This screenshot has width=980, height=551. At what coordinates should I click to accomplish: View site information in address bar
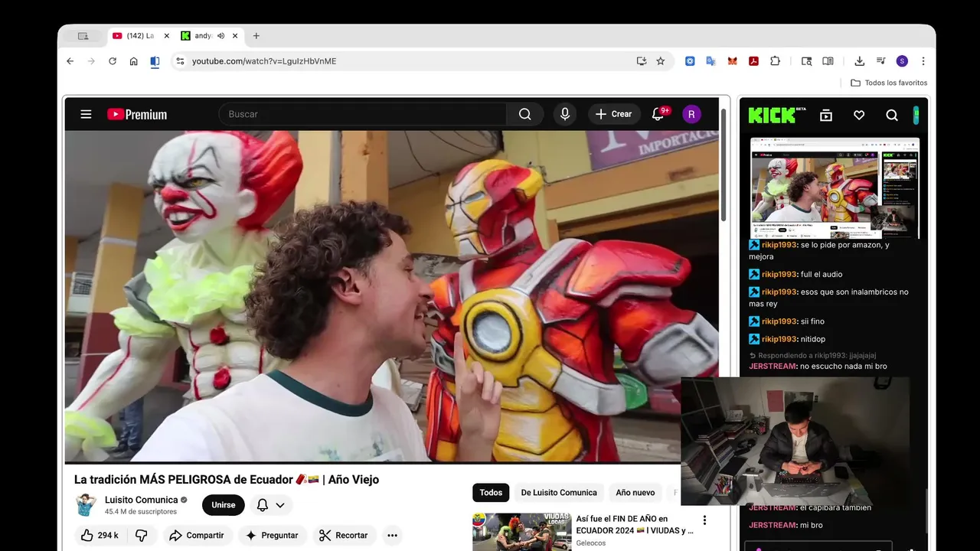[x=179, y=61]
